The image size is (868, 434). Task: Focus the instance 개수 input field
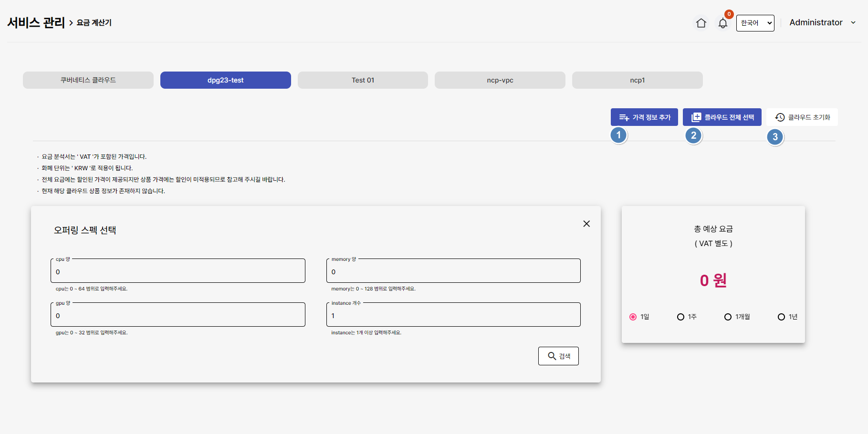point(453,316)
